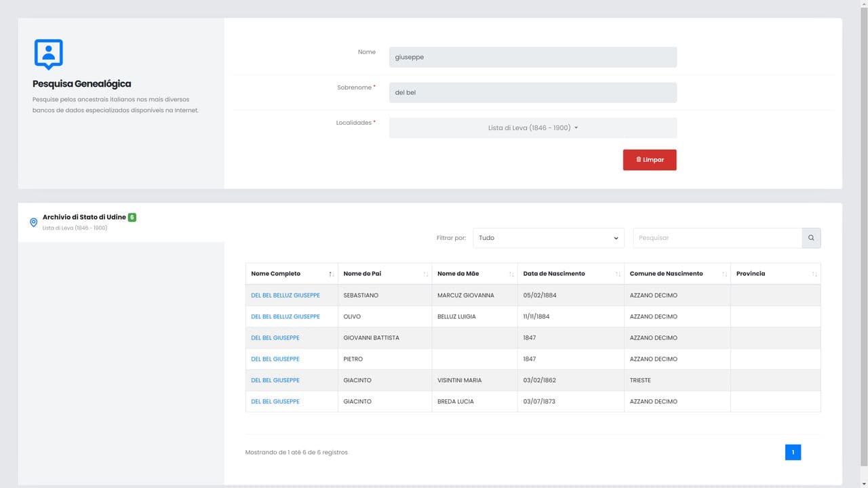The image size is (868, 488).
Task: Open DEL BEL BELLUZ GIUSEPPE born 05/02/1884
Action: click(285, 296)
